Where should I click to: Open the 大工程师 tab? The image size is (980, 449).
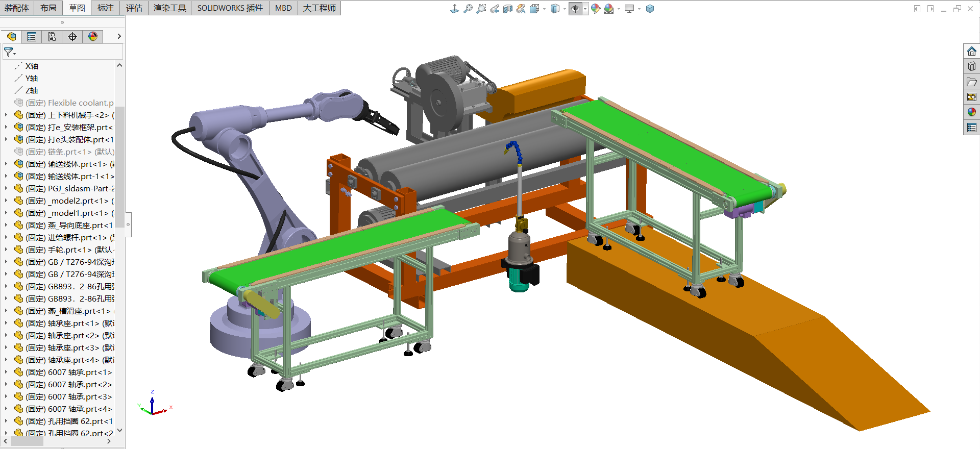[x=320, y=8]
